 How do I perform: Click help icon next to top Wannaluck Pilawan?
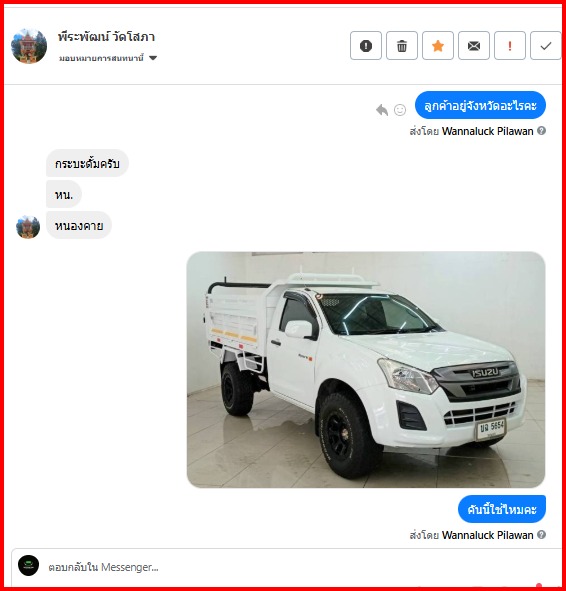(542, 131)
